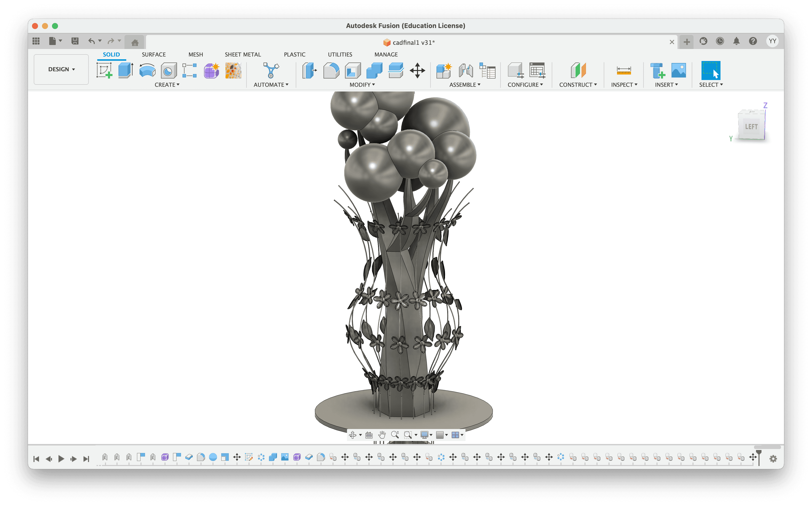Viewport: 812px width, 506px height.
Task: Click the Fillet tool in Modify
Action: pyautogui.click(x=331, y=70)
